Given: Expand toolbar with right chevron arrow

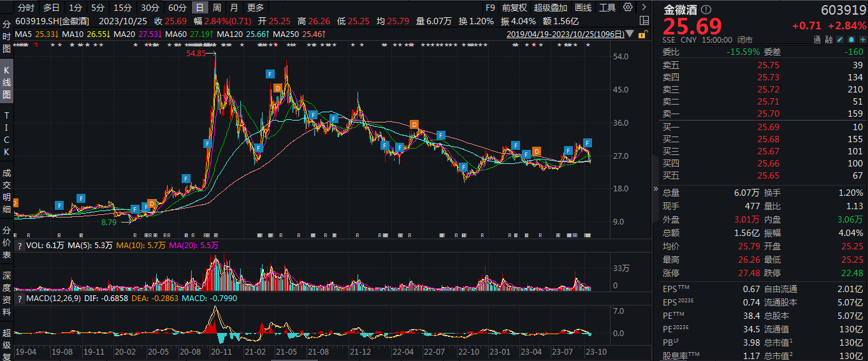Looking at the screenshot, I should click(643, 8).
